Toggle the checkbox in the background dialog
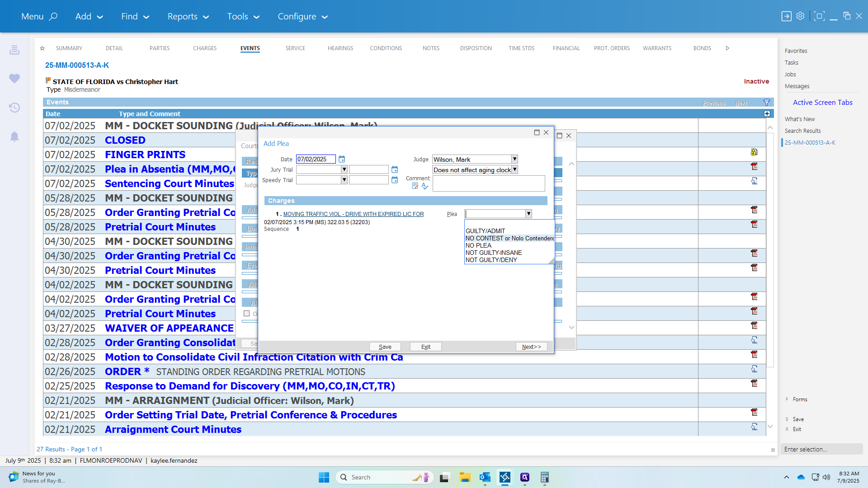Screen dimensions: 868x488 coord(247,314)
